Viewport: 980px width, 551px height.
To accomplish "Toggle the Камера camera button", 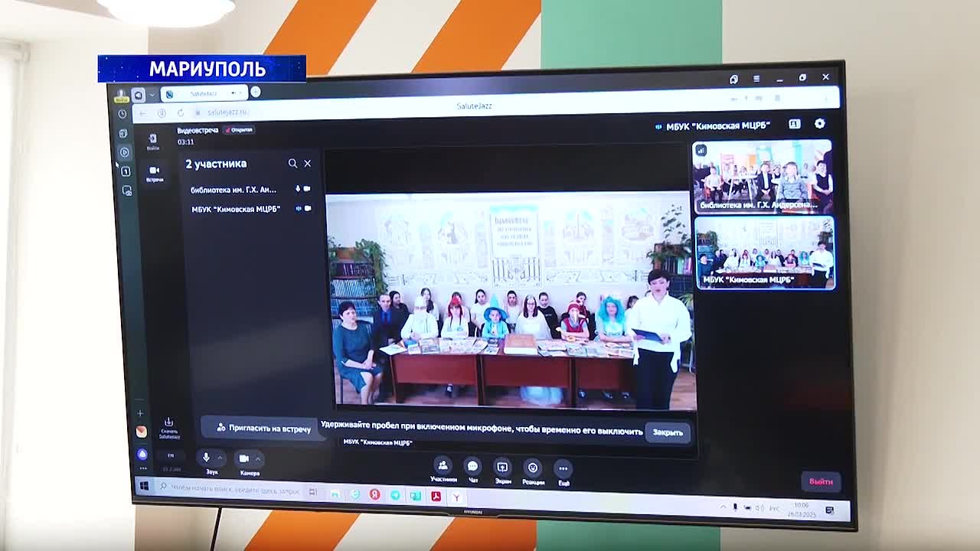I will click(x=243, y=458).
